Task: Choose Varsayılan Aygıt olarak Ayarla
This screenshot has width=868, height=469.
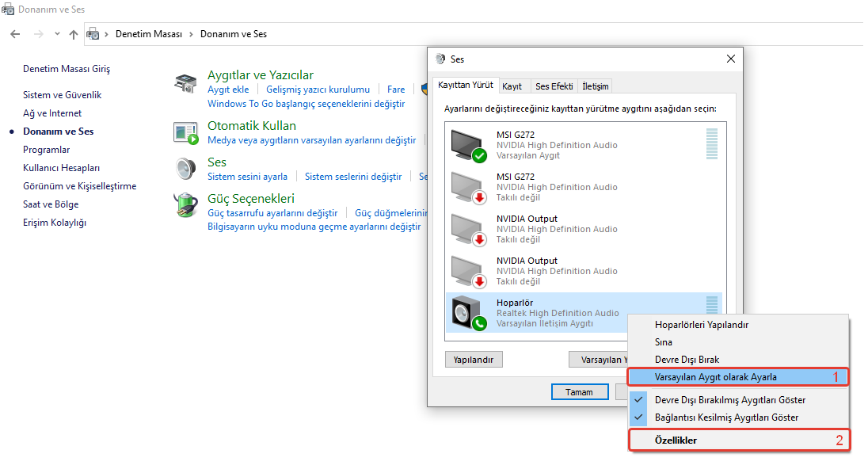Action: [715, 377]
